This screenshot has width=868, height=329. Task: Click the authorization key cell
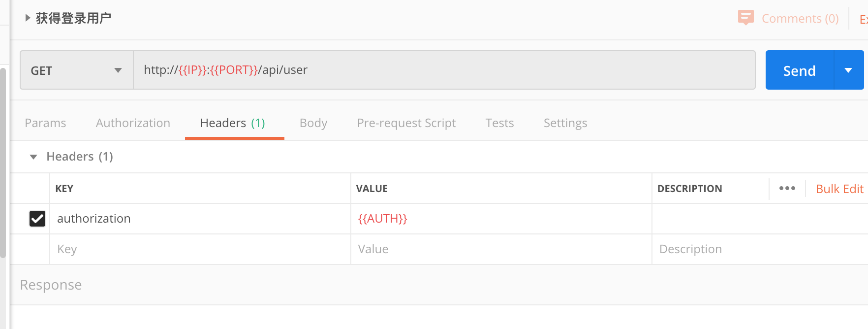(x=200, y=219)
